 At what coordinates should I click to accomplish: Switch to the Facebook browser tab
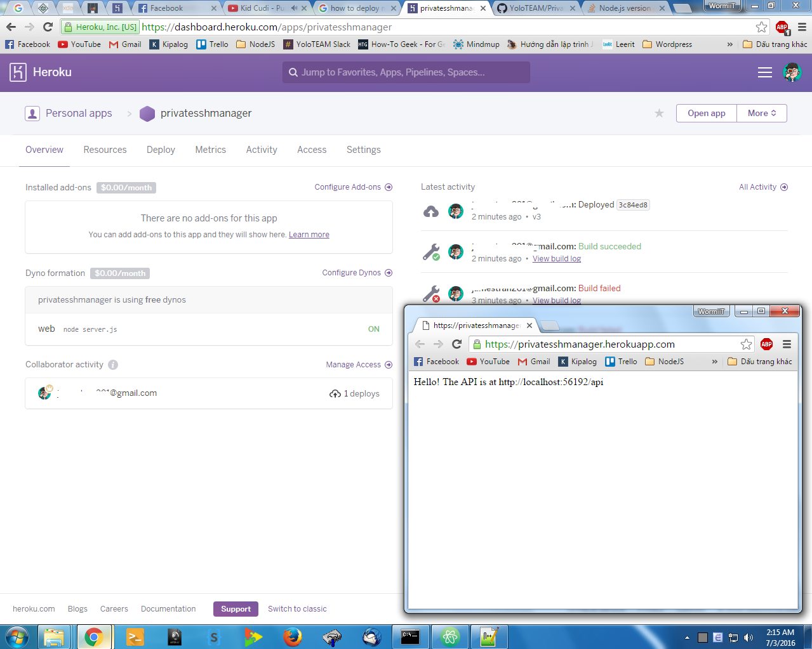click(x=176, y=8)
